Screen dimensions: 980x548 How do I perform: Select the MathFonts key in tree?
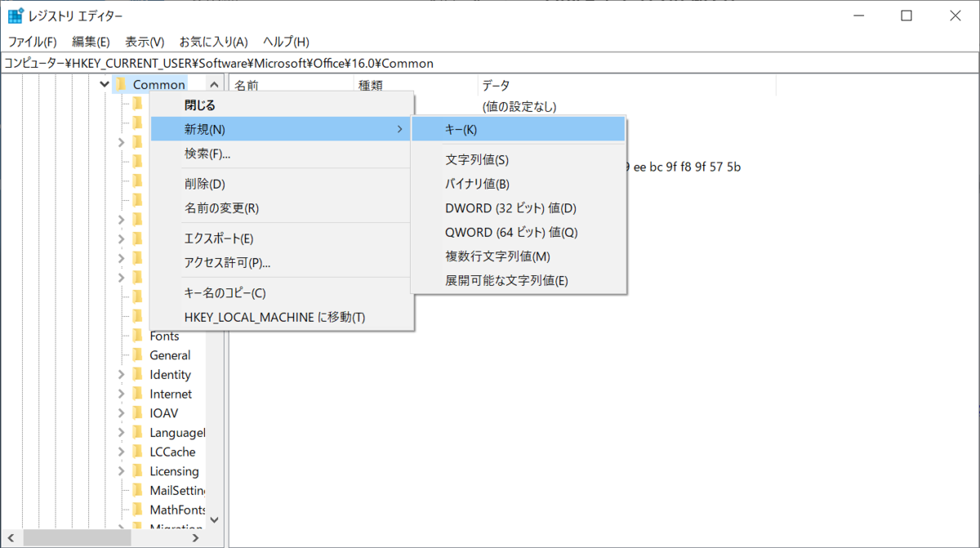176,510
